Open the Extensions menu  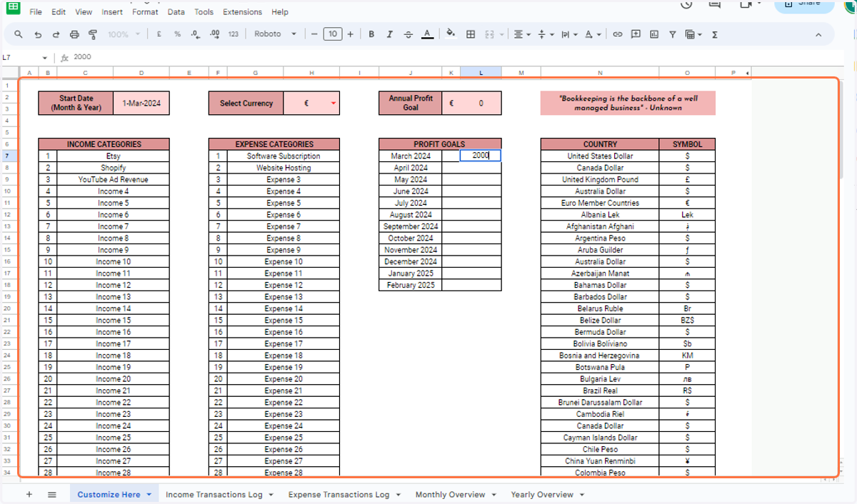[243, 12]
